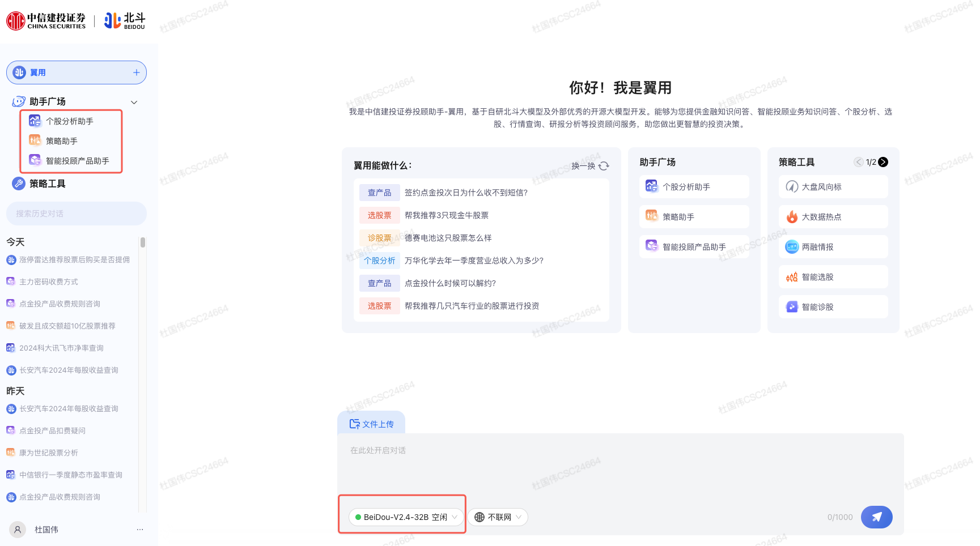Viewport: 980px width, 546px height.
Task: Open history chat 2024科大讯飞市净率查询
Action: 55,348
